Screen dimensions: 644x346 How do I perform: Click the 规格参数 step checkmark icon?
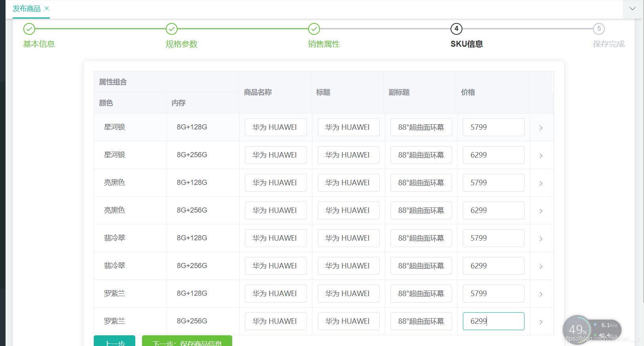pos(172,29)
